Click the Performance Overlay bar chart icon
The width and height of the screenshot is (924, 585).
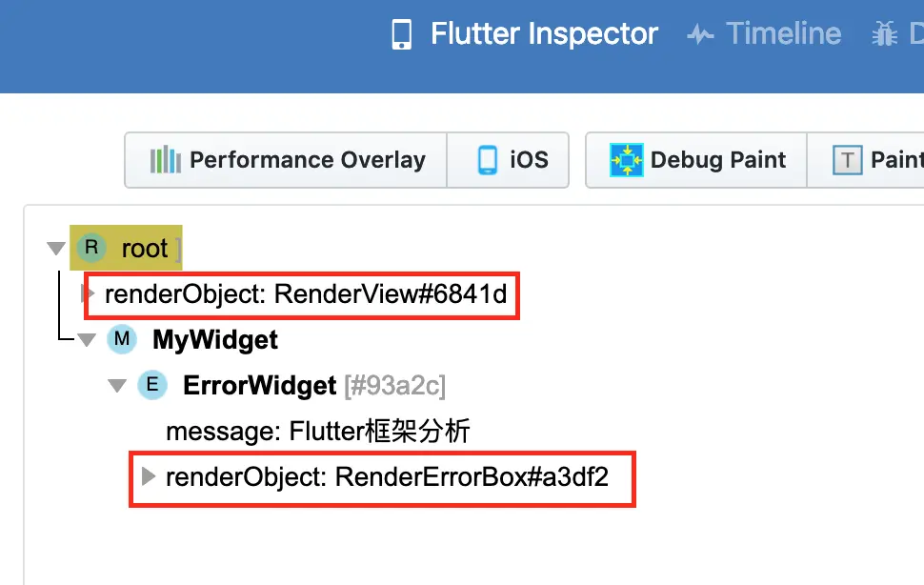pos(165,160)
